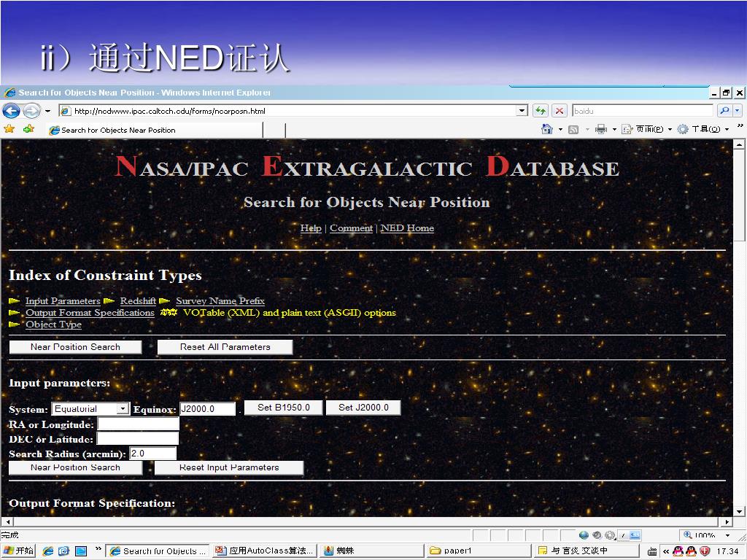Click the Home page icon
This screenshot has height=560, width=747.
(x=547, y=129)
